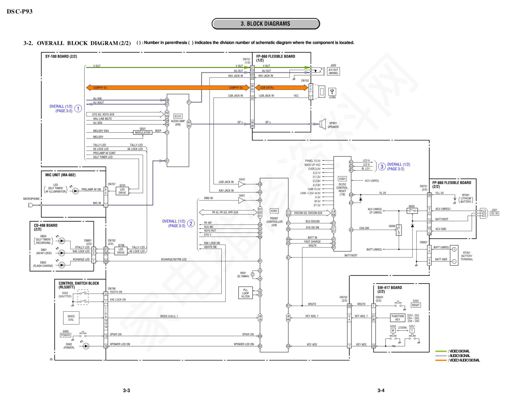Click the boxed DC IN label

[x=495, y=214]
